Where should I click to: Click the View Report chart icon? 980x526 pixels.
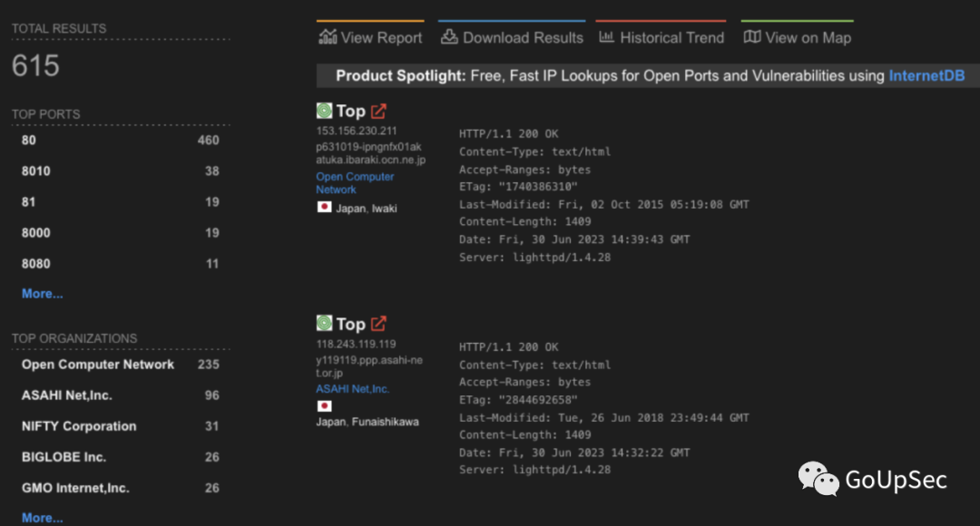coord(328,37)
